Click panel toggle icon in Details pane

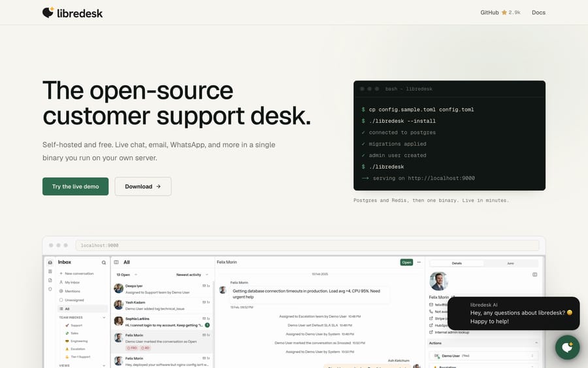coord(534,275)
